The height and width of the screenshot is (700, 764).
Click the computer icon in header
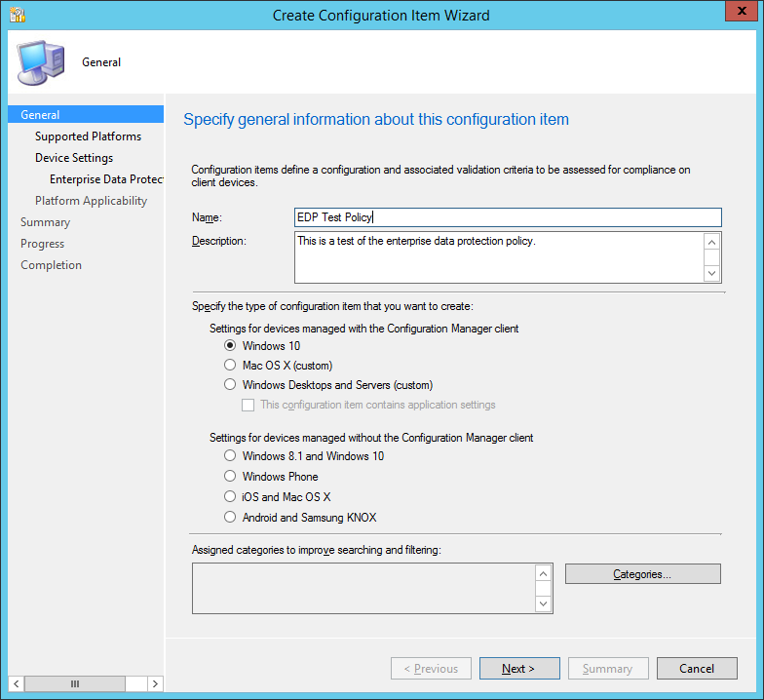click(41, 63)
